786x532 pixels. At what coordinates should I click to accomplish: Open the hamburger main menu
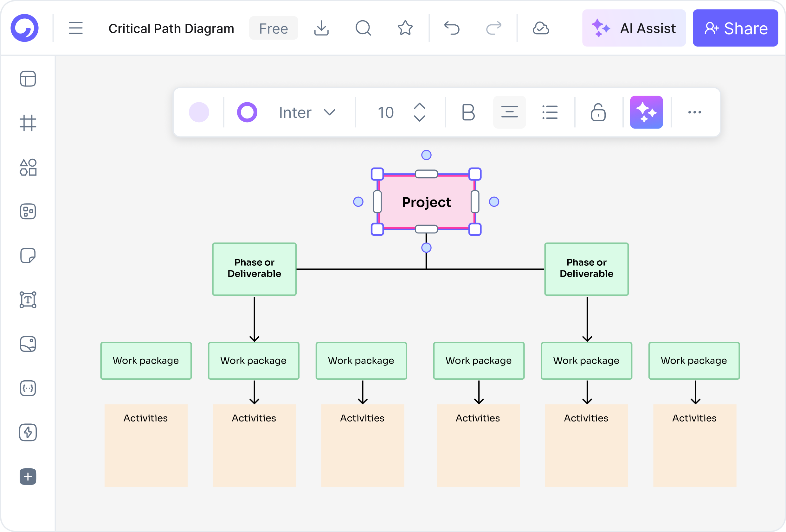76,28
